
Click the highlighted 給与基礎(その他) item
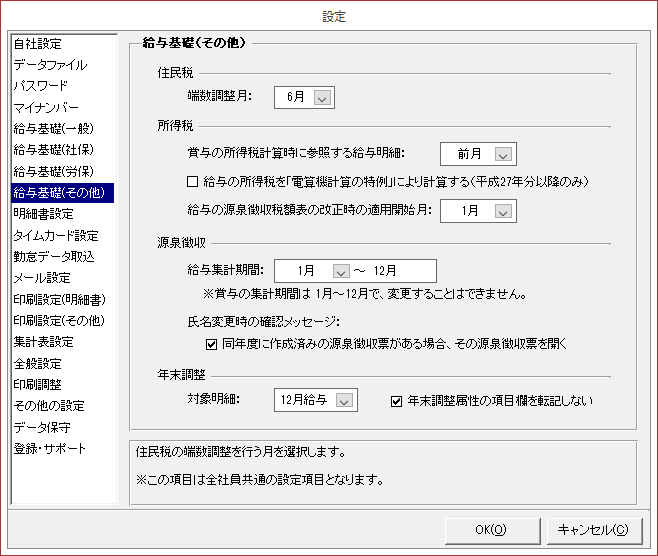point(63,193)
